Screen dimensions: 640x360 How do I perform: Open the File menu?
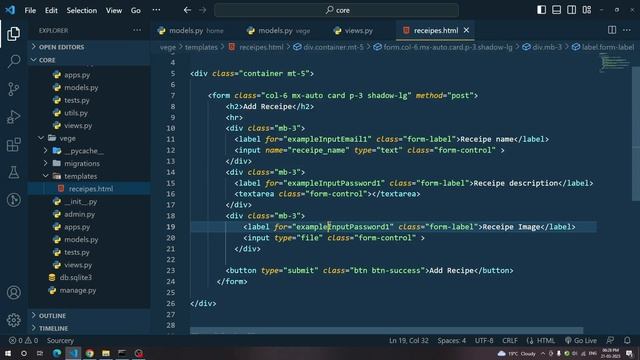coord(30,10)
